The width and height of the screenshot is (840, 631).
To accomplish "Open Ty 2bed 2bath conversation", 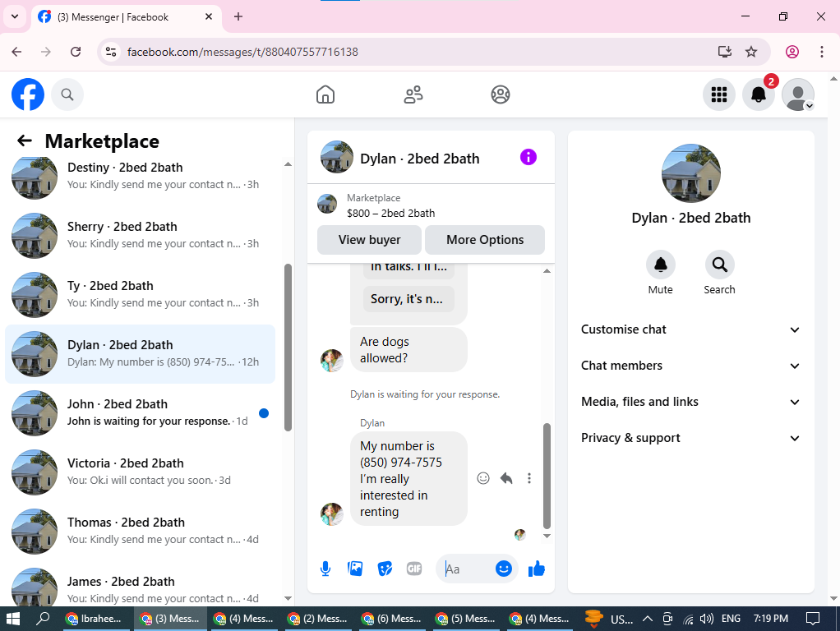I will click(x=141, y=295).
